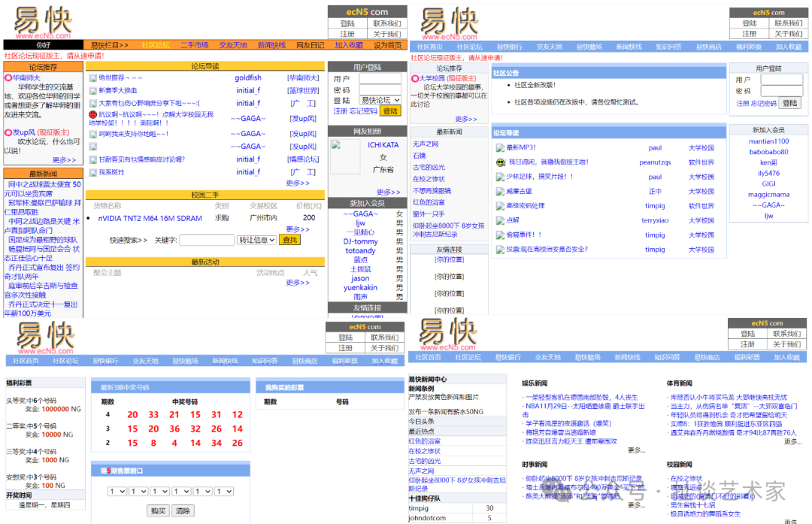Screen dimensions: 812x524
Task: Open 易快栏目>> in the orange navigation bar
Action: 109,45
